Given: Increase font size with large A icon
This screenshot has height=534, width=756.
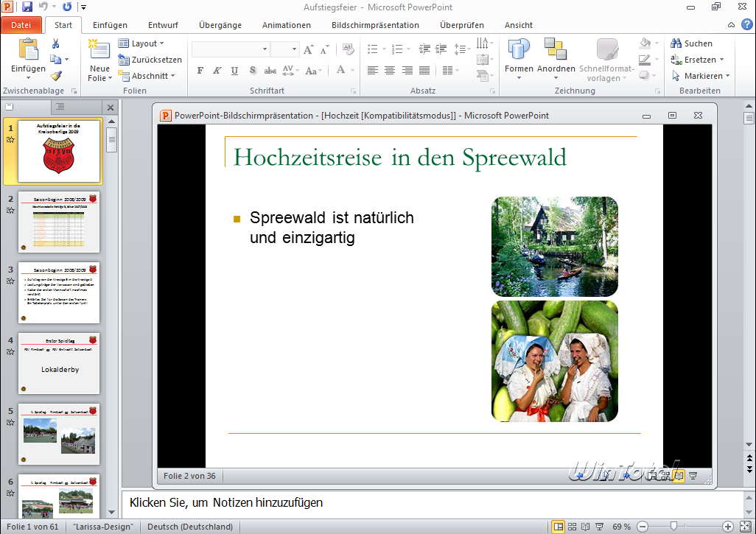Looking at the screenshot, I should [309, 49].
